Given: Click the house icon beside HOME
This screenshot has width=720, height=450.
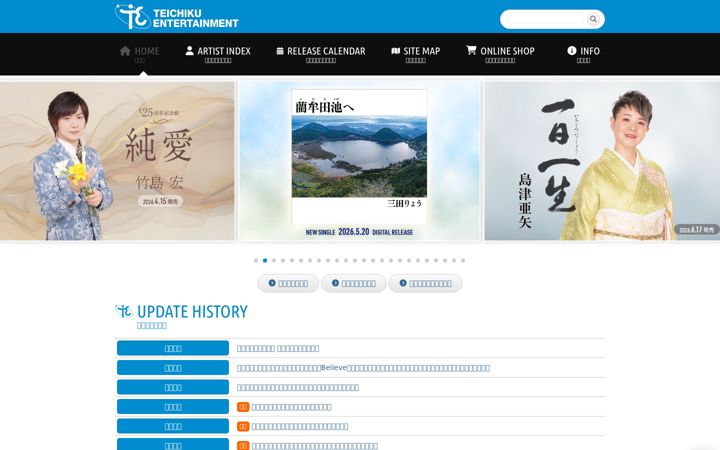Looking at the screenshot, I should click(x=125, y=51).
